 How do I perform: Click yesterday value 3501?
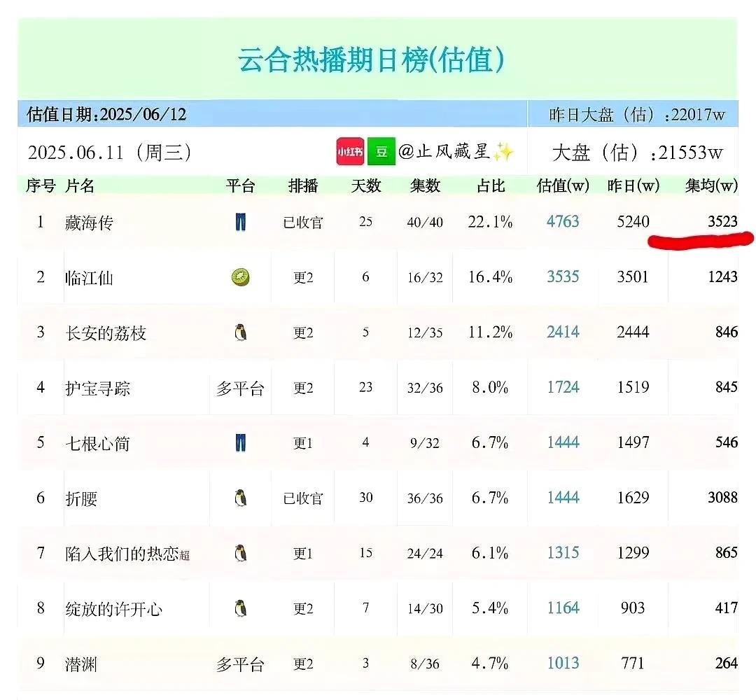(633, 276)
